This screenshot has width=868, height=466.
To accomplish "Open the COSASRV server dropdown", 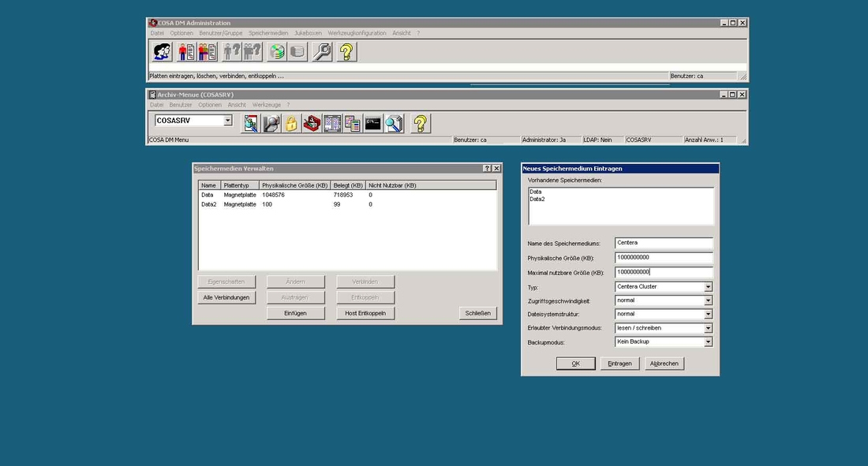I will (229, 120).
